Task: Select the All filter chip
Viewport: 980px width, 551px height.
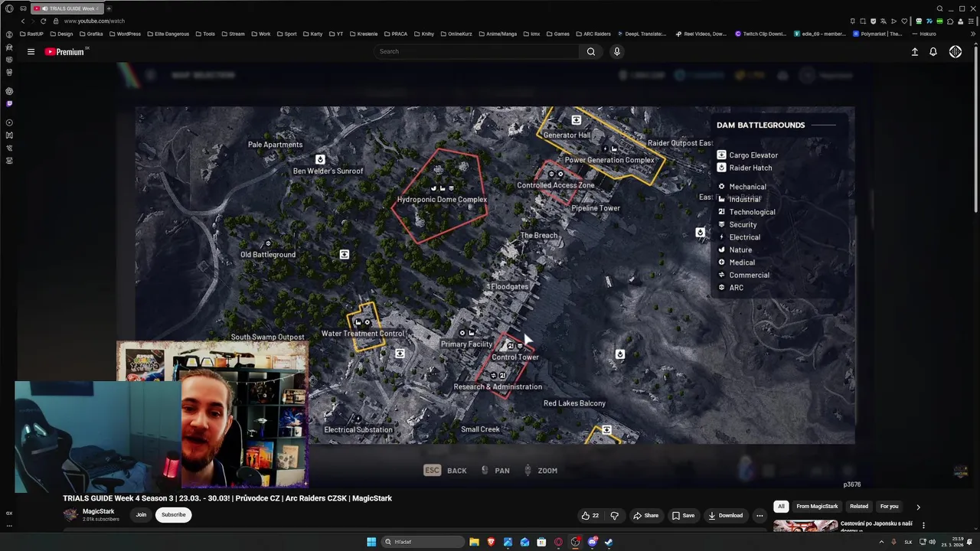Action: [781, 507]
